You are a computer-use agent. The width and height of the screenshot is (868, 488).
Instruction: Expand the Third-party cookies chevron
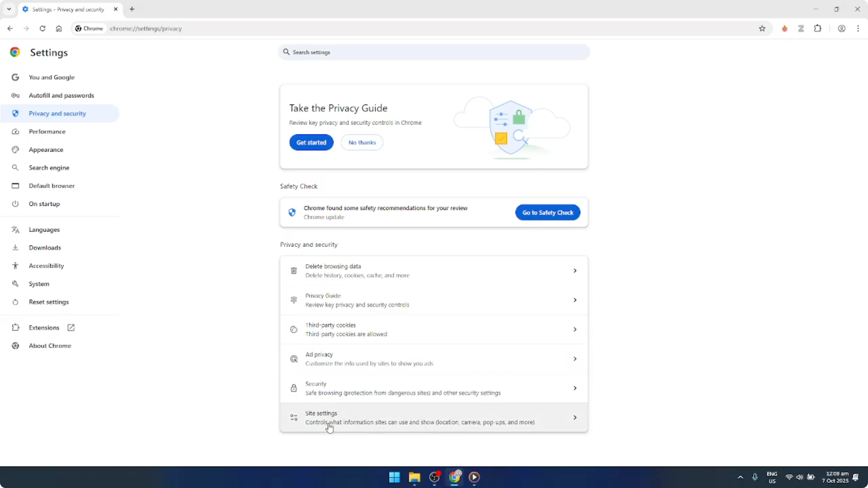click(575, 329)
